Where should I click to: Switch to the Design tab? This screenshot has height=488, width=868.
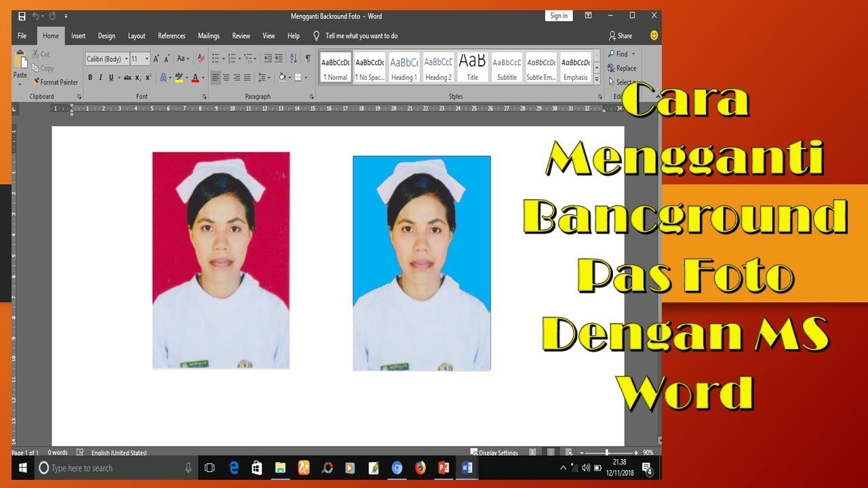(106, 36)
